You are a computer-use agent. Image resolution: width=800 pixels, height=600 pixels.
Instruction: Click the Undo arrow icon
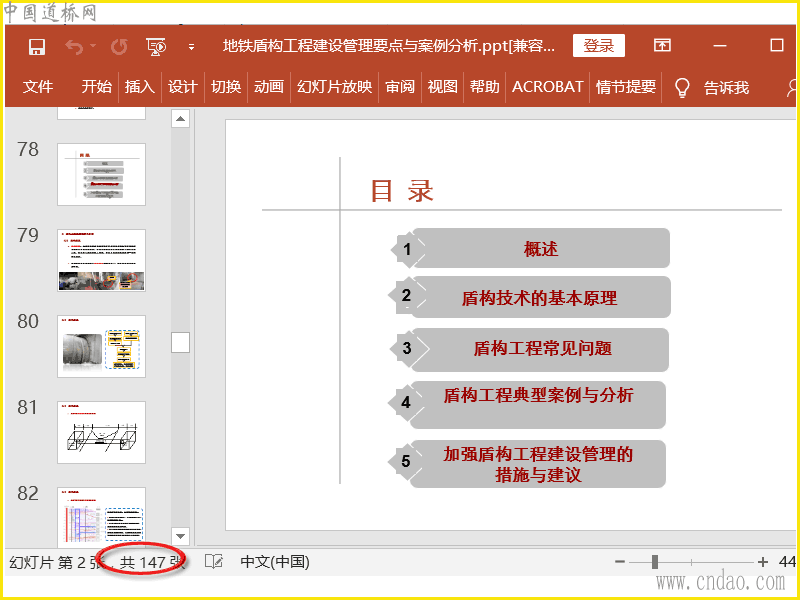coord(74,47)
